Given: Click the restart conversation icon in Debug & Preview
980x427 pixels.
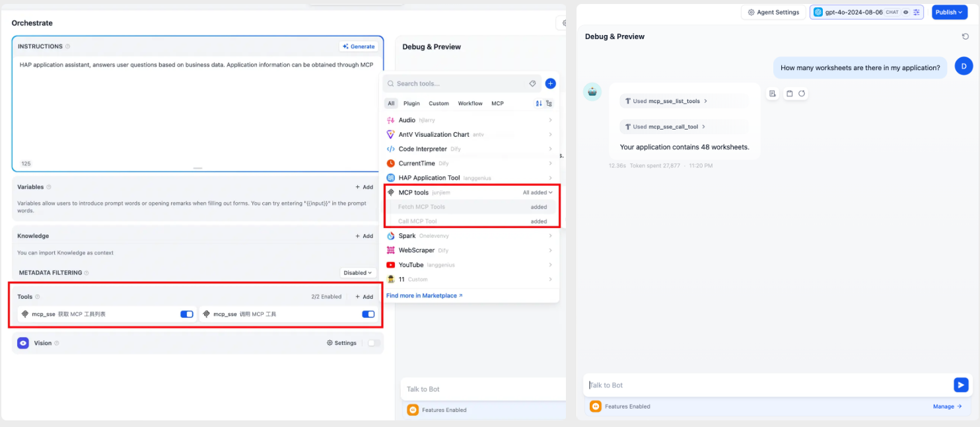Looking at the screenshot, I should [965, 36].
